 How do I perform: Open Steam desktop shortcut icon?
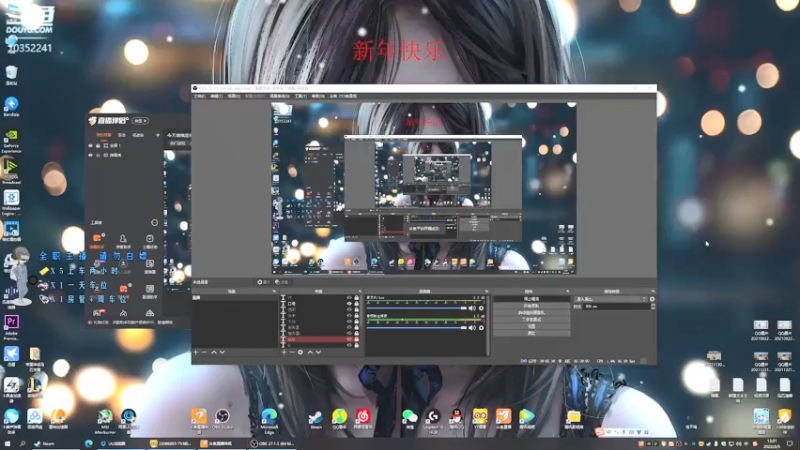pos(316,419)
